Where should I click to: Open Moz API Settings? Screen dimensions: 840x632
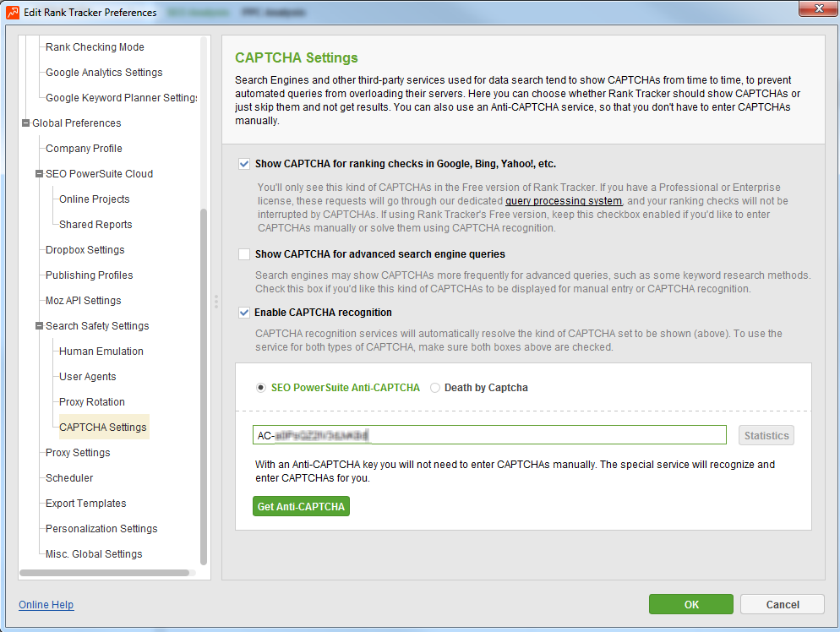(x=84, y=301)
